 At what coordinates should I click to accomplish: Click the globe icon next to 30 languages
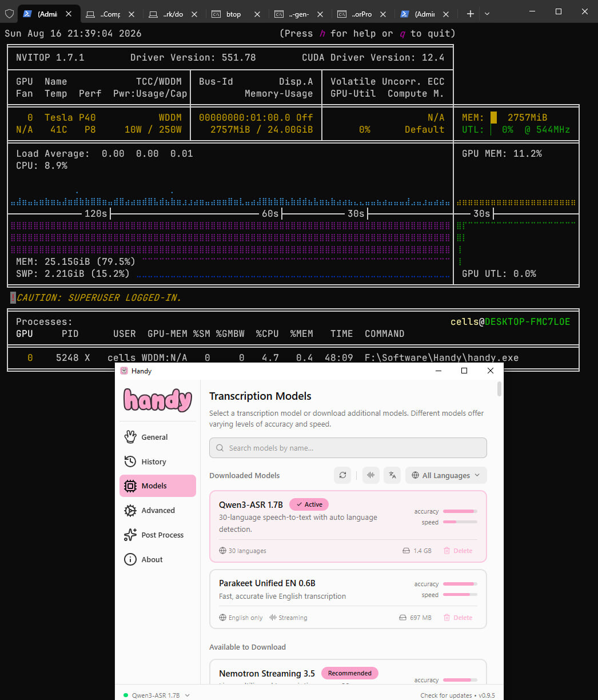[223, 551]
